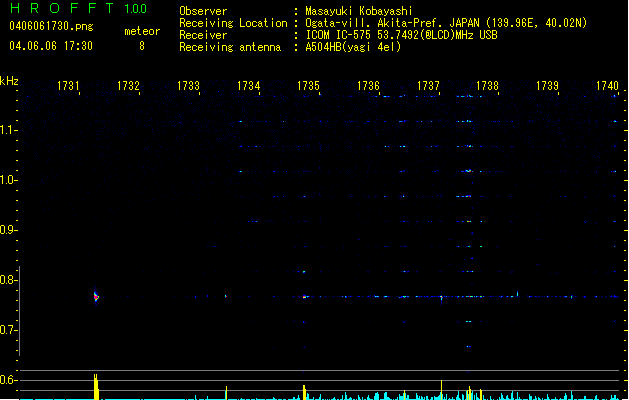Image resolution: width=629 pixels, height=400 pixels.
Task: Click the 1734 time axis label
Action: tap(248, 86)
